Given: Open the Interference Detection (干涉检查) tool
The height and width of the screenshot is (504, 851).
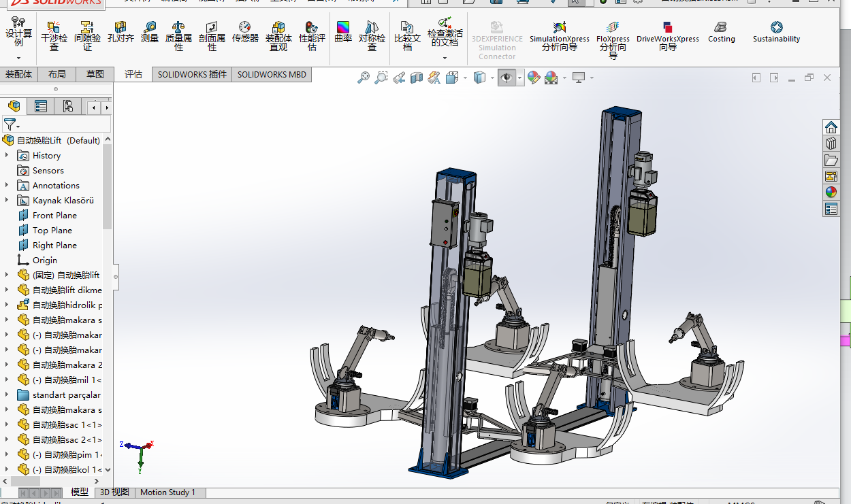Looking at the screenshot, I should [54, 35].
